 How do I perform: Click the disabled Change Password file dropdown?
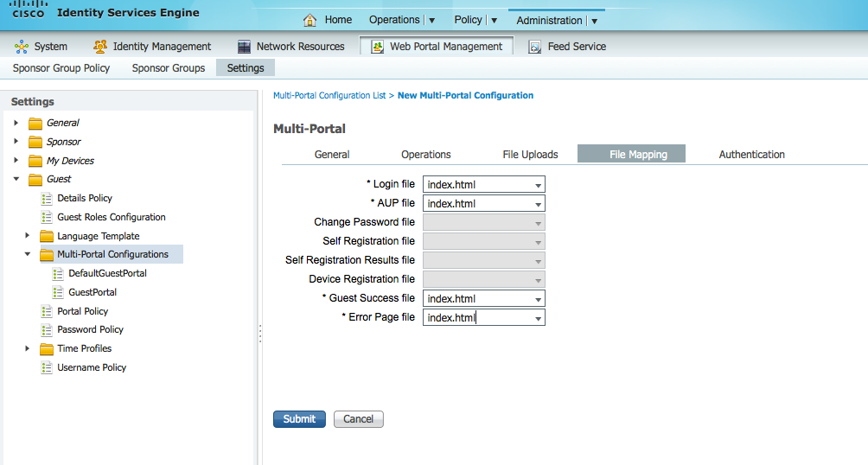(484, 222)
